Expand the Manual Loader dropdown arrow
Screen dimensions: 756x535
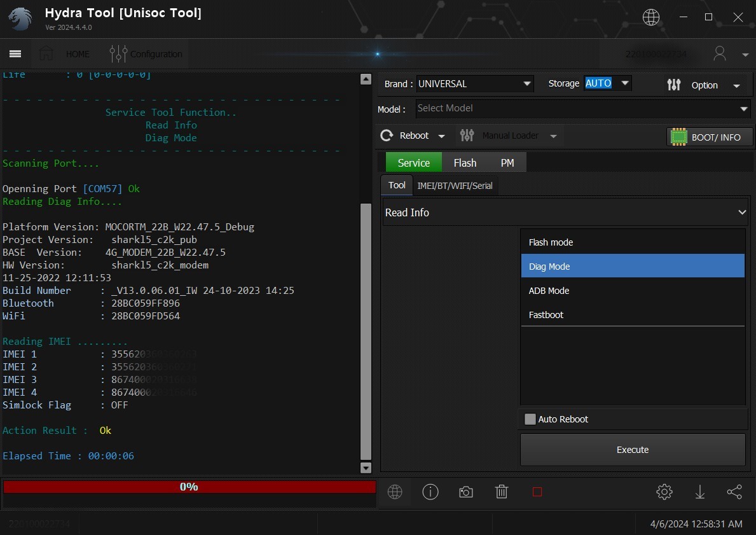(553, 137)
